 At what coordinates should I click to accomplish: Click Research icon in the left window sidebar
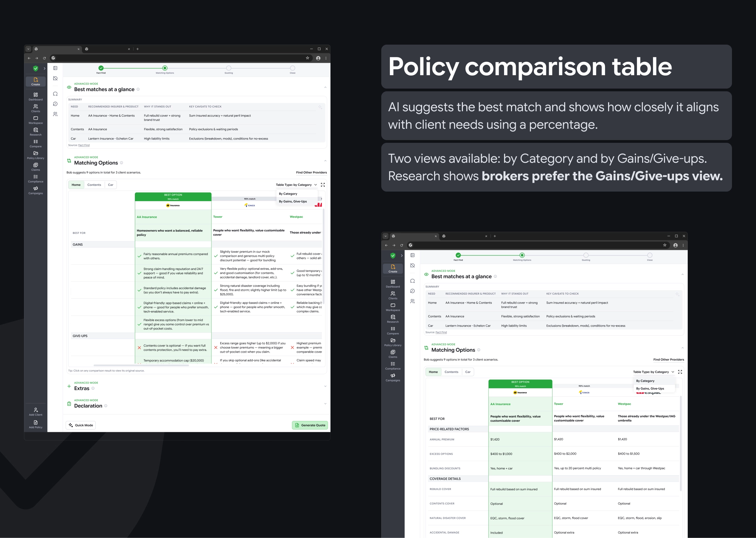pos(36,130)
